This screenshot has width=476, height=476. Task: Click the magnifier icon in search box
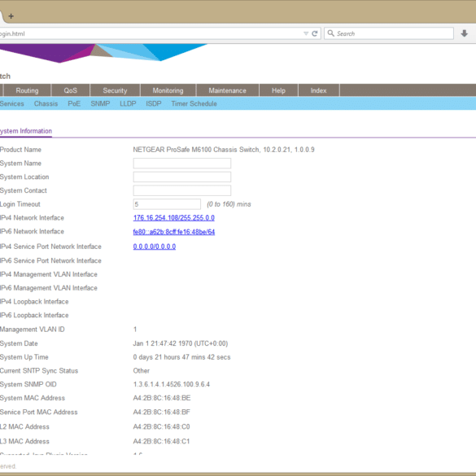[x=331, y=33]
